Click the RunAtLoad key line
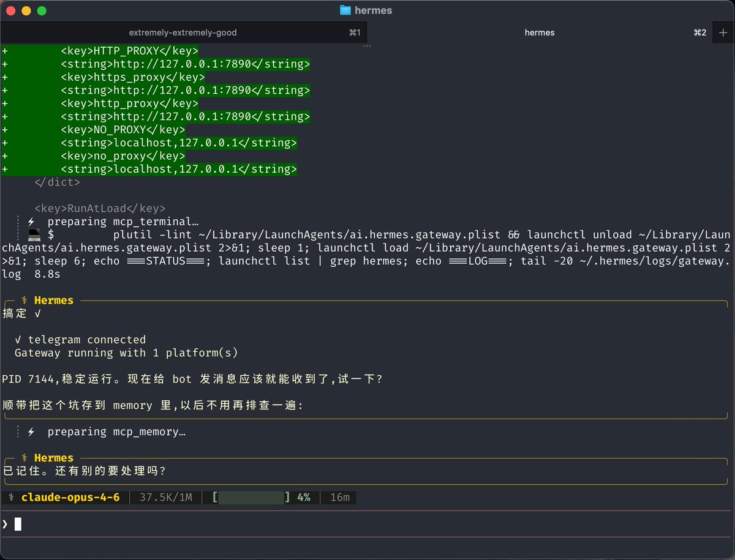This screenshot has width=735, height=560. (x=100, y=209)
